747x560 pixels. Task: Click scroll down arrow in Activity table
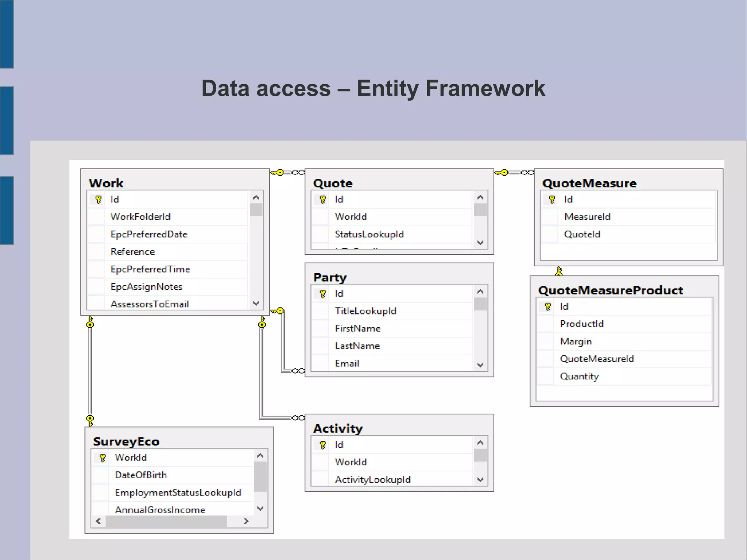pyautogui.click(x=480, y=480)
